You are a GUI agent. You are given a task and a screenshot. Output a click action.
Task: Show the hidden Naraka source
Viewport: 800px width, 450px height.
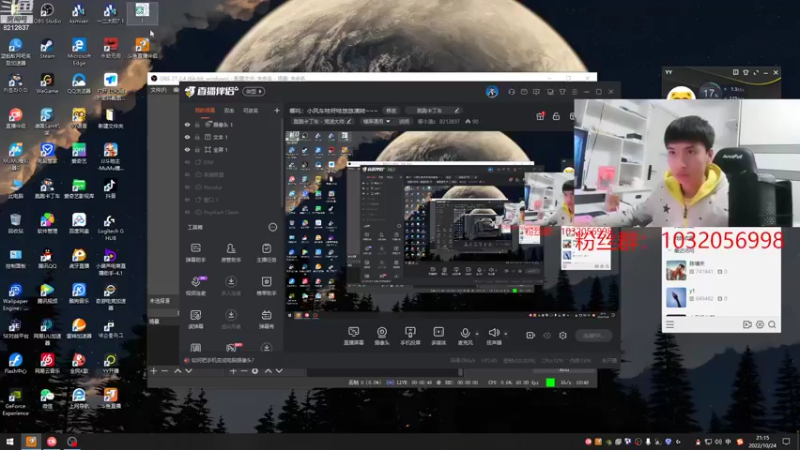pyautogui.click(x=187, y=187)
